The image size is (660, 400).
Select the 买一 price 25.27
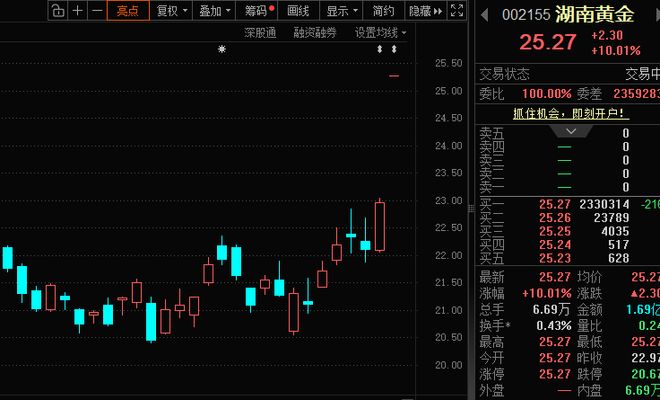(555, 204)
